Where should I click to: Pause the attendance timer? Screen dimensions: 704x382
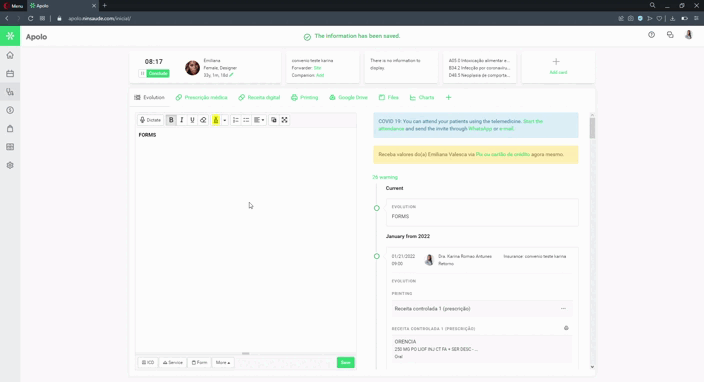[x=142, y=73]
